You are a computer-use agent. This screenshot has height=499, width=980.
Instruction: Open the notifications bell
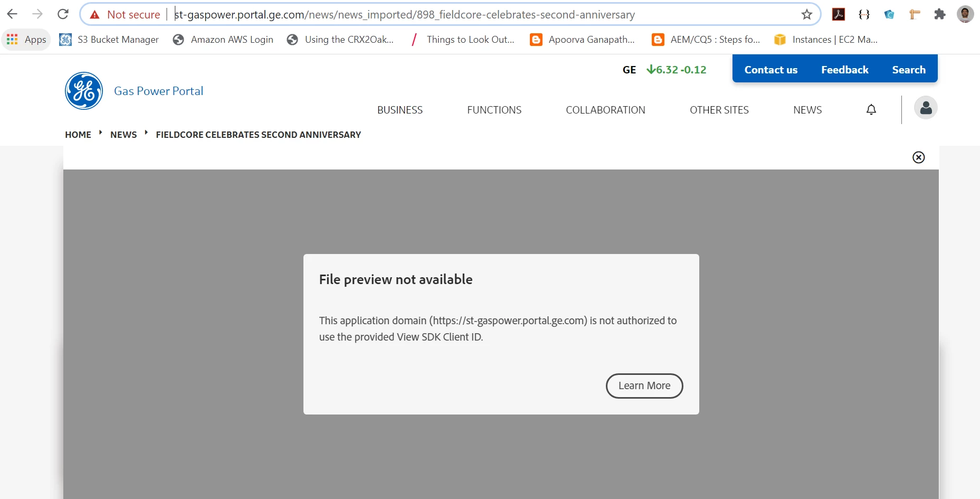point(871,109)
